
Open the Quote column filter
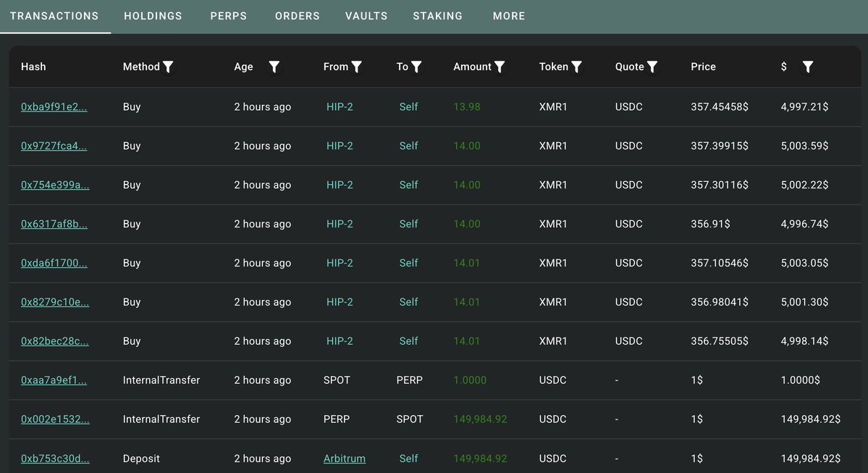point(652,67)
